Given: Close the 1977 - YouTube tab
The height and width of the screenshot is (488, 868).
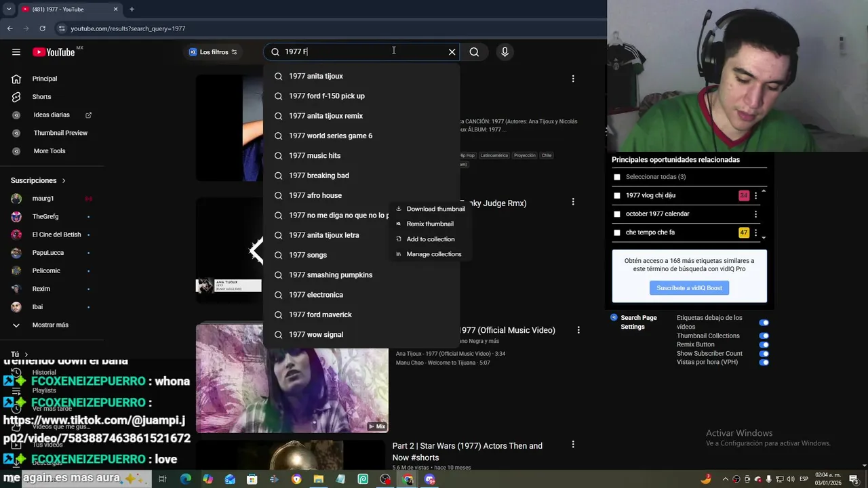Looking at the screenshot, I should pos(115,9).
